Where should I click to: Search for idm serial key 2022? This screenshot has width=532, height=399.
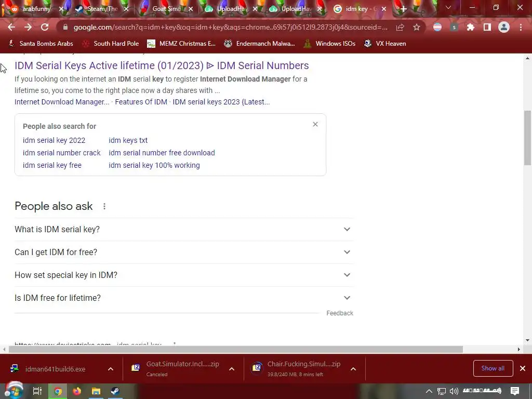point(54,140)
